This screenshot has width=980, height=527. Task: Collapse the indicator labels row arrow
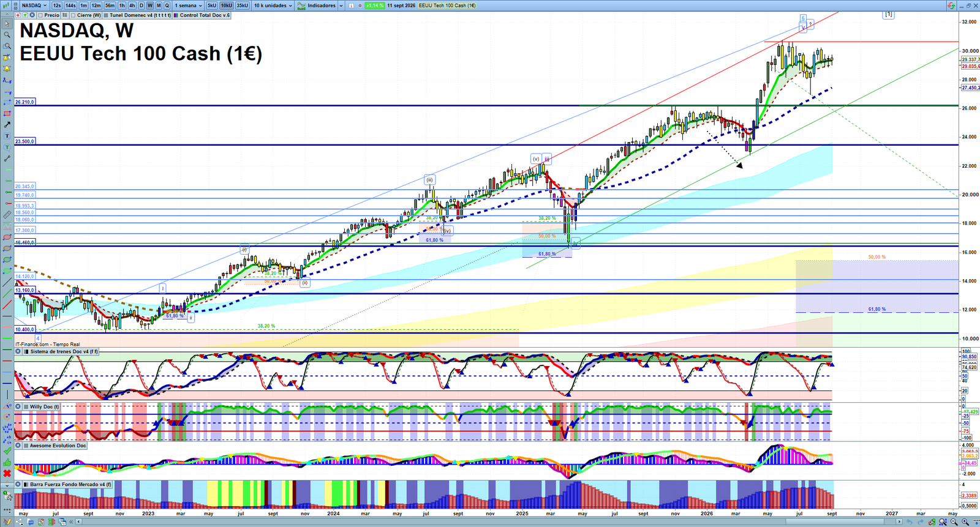(x=7, y=15)
